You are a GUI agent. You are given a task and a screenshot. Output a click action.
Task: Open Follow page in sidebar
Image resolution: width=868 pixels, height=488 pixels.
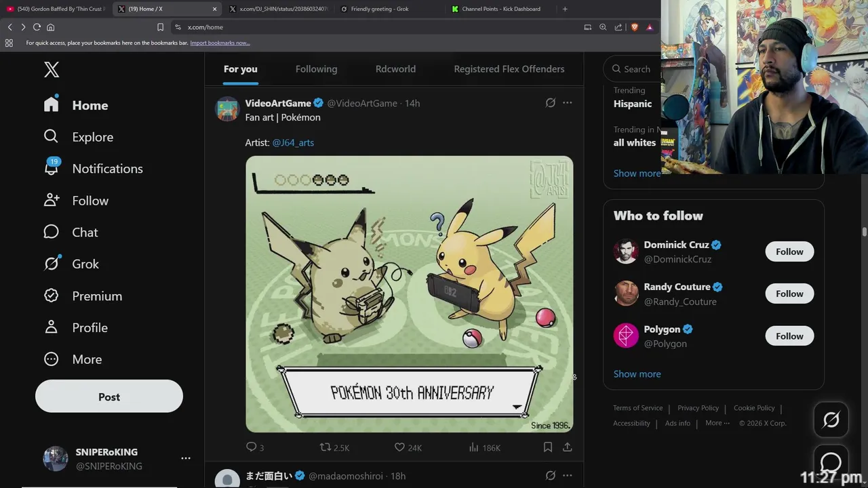click(x=76, y=201)
